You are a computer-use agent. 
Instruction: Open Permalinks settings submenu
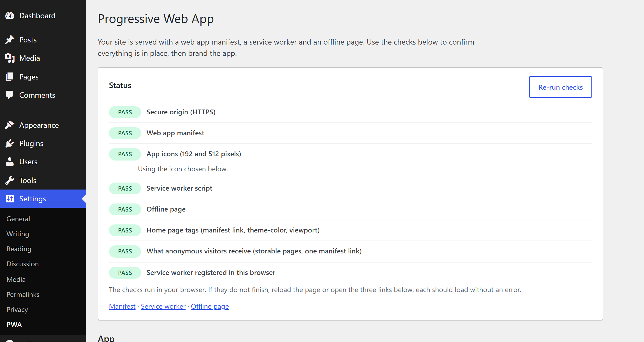(x=23, y=294)
